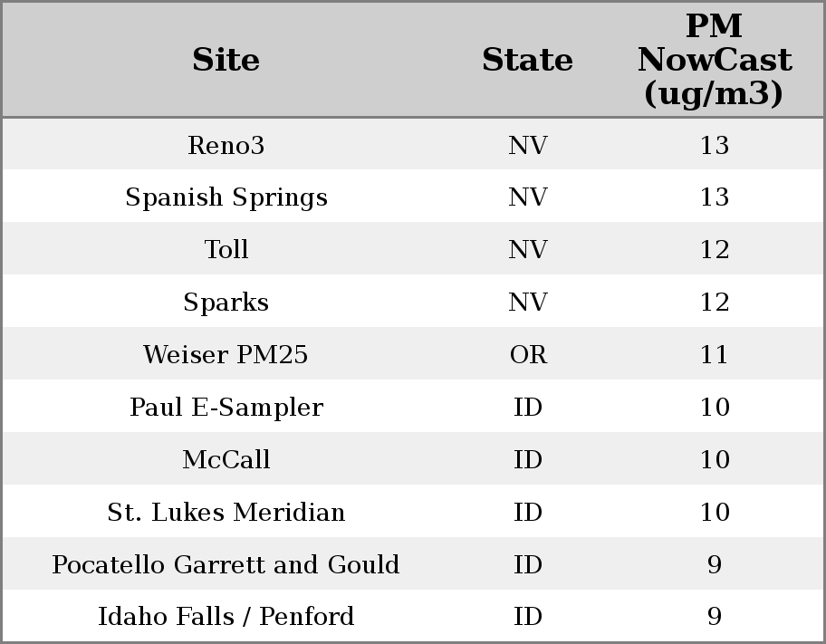Viewport: 826px width, 644px height.
Task: Select the Spanish Springs site cell
Action: (x=226, y=197)
